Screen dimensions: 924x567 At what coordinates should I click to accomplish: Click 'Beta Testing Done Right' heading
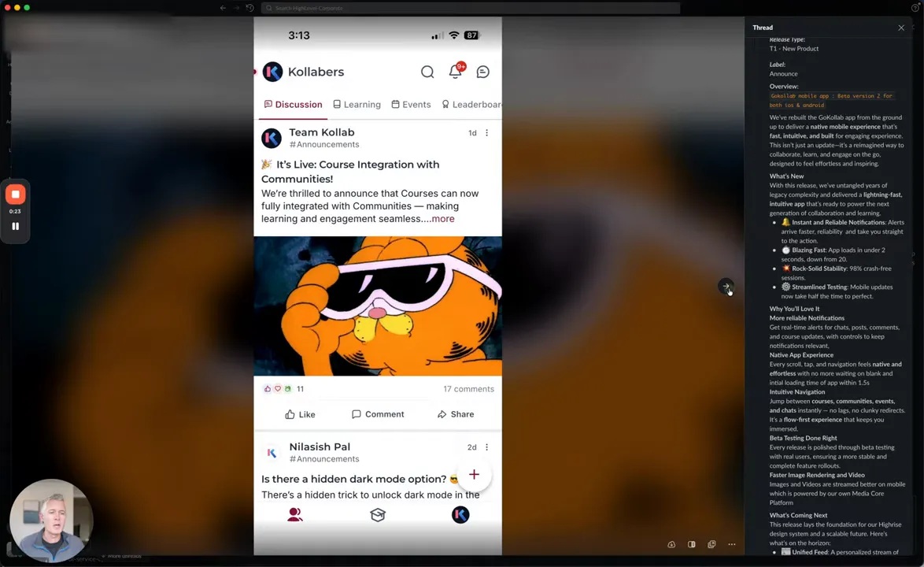[x=803, y=438]
